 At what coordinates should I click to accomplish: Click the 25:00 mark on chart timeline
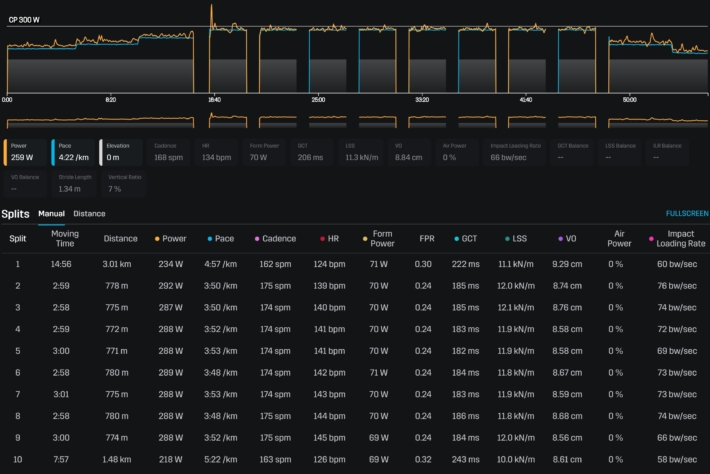(x=318, y=100)
